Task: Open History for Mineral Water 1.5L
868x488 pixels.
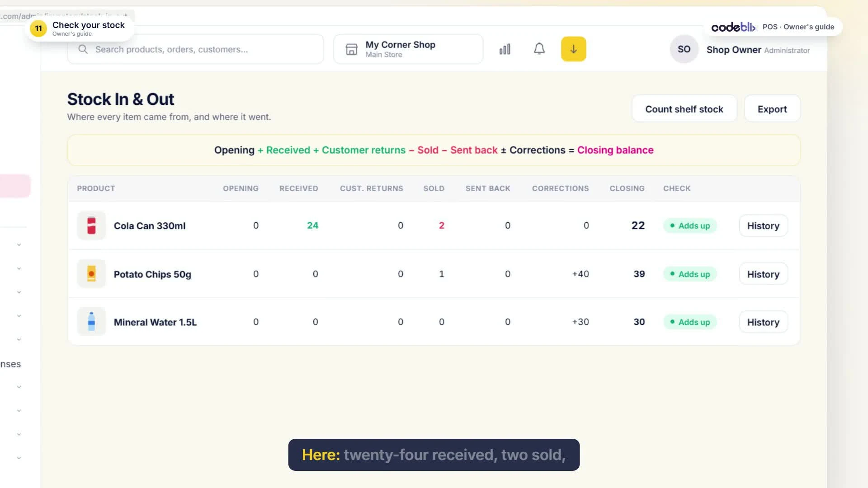Action: [763, 322]
